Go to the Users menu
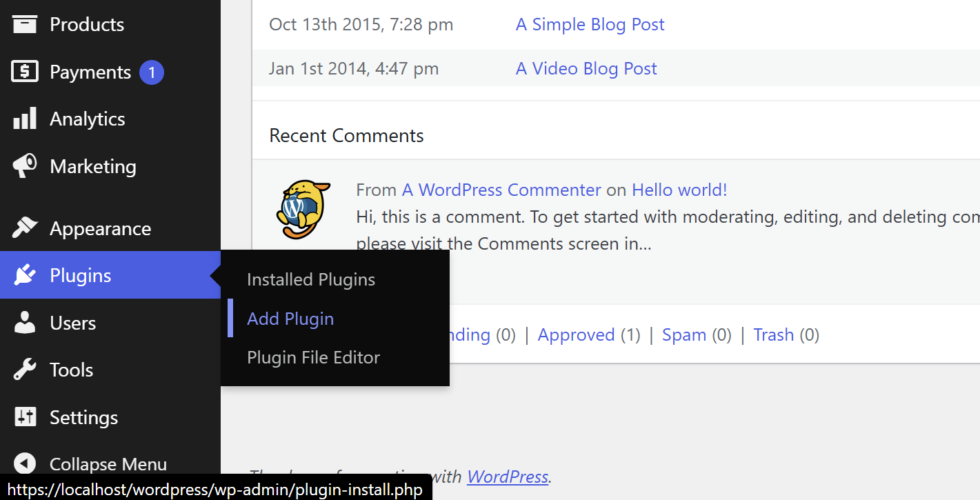Screen dimensions: 980x500 tap(110, 323)
